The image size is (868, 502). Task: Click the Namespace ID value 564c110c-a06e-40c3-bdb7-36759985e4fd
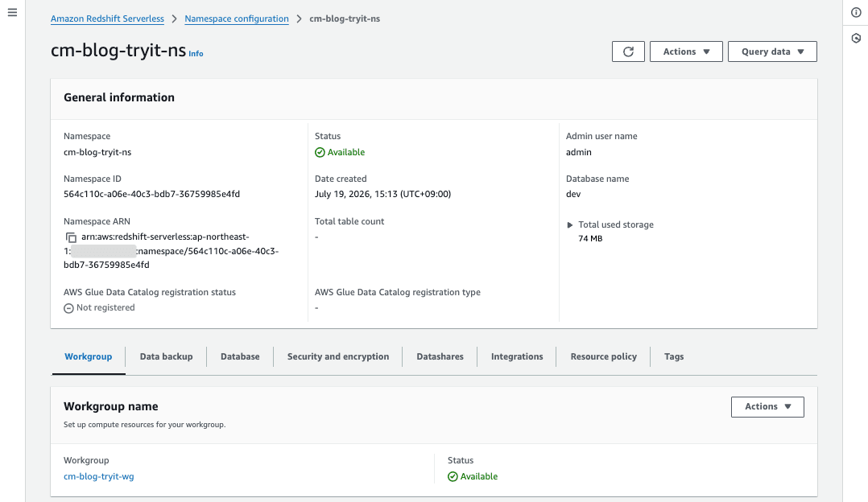click(151, 194)
